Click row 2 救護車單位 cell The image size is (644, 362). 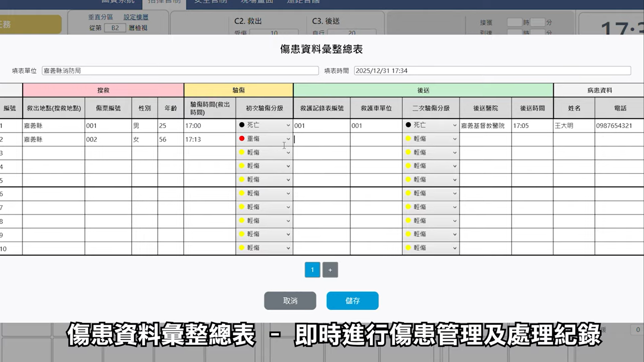376,139
